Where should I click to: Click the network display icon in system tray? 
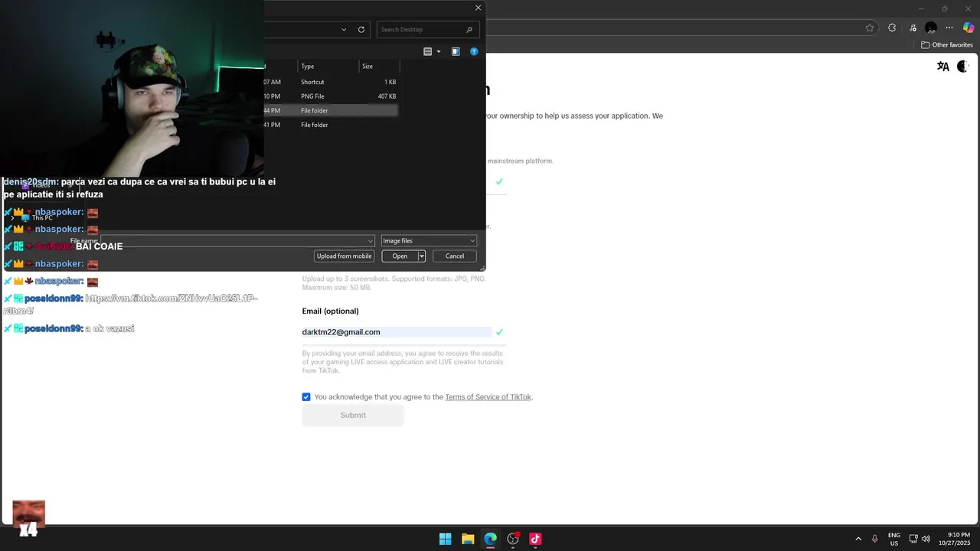point(913,539)
